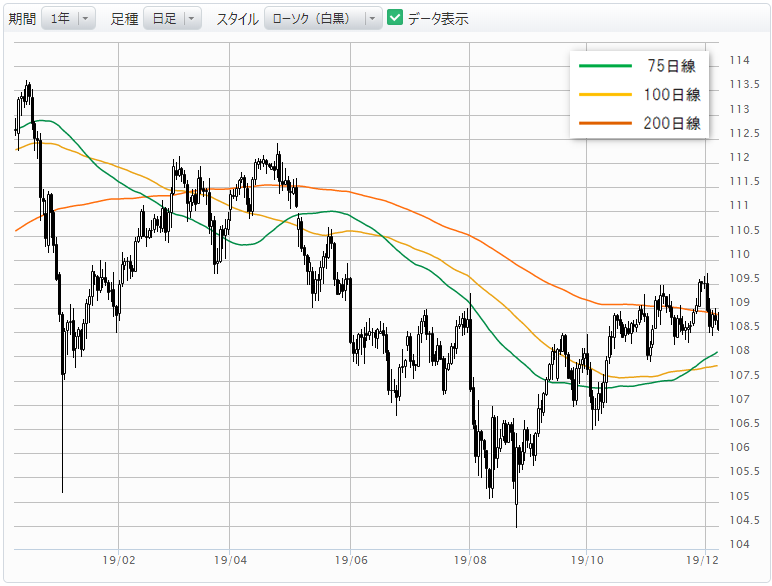Click the スタイル label text
This screenshot has width=772, height=586.
[238, 19]
